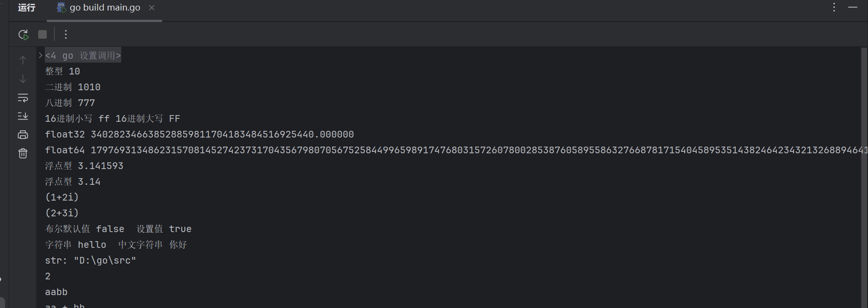Click the str: "D:\go\src" output line
The width and height of the screenshot is (868, 308).
coord(91,260)
